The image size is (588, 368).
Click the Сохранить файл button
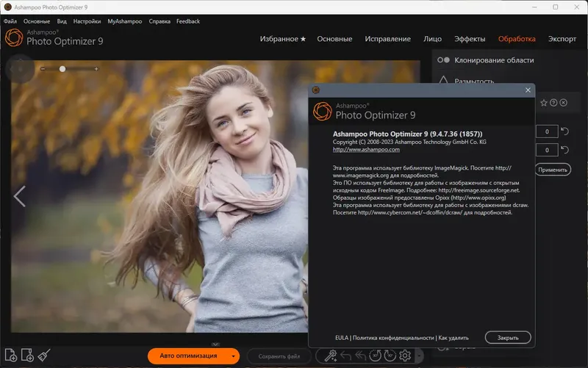coord(279,356)
